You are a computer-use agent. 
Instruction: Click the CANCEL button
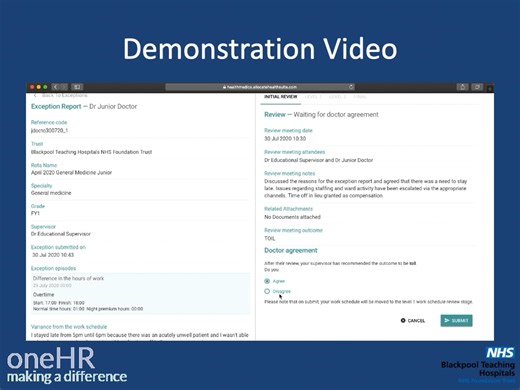[413, 321]
